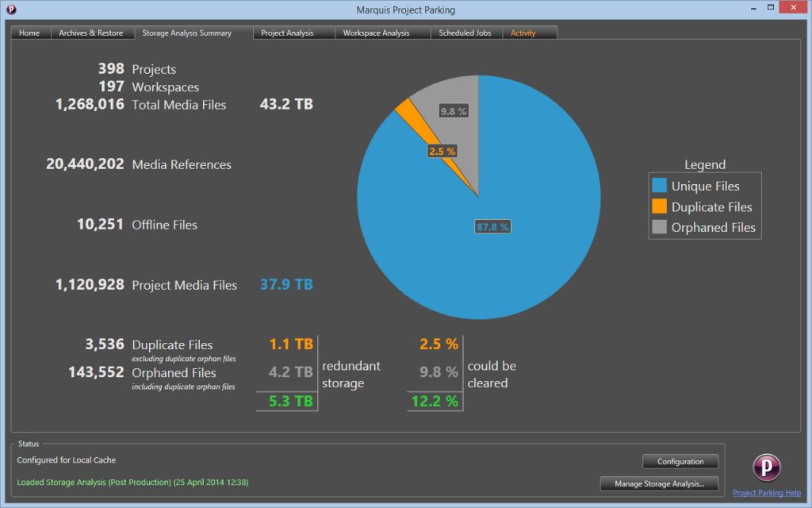Click the Project Parking logo icon in the title bar

click(10, 10)
